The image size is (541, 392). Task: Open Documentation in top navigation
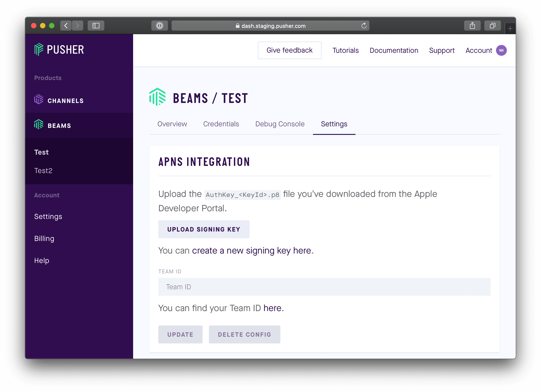click(x=394, y=50)
